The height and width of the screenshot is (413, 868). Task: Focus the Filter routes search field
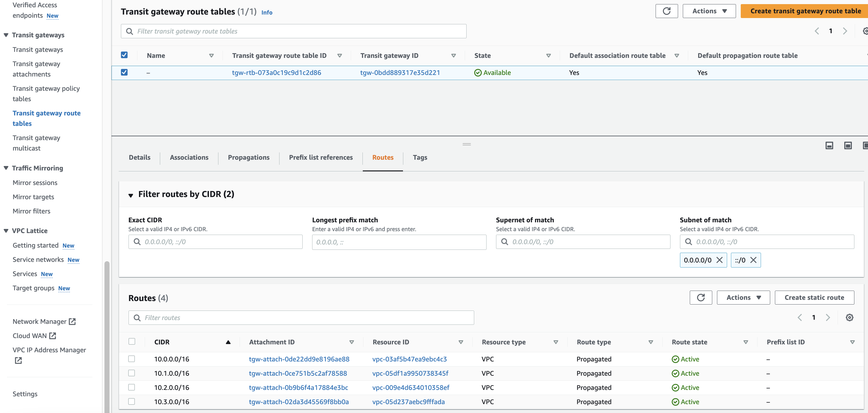point(301,318)
